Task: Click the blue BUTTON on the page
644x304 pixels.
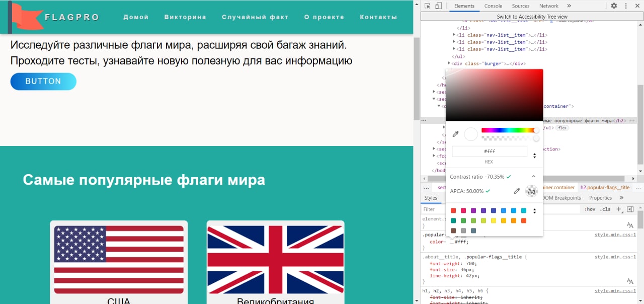Action: tap(43, 82)
